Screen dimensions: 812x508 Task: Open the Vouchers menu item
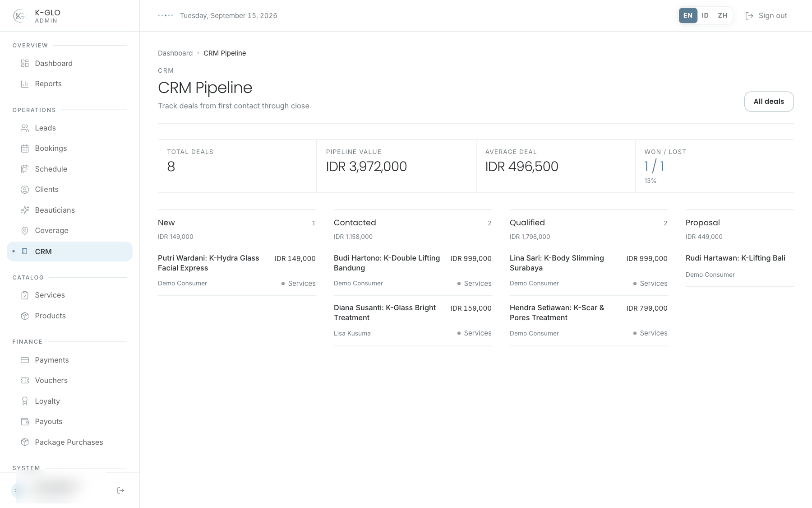click(69, 381)
